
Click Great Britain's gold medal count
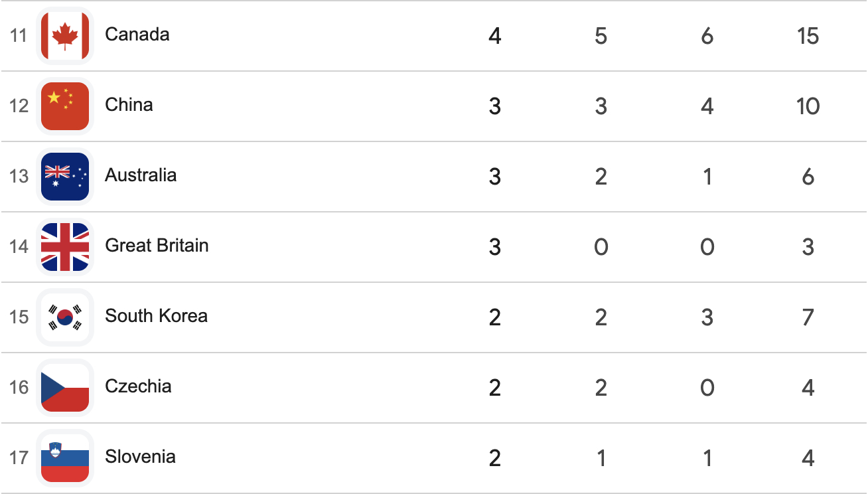(494, 247)
